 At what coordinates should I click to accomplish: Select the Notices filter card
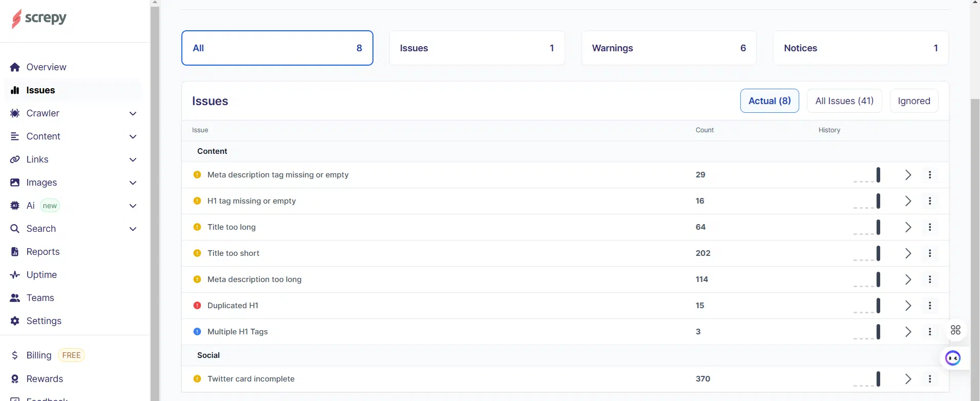(861, 48)
